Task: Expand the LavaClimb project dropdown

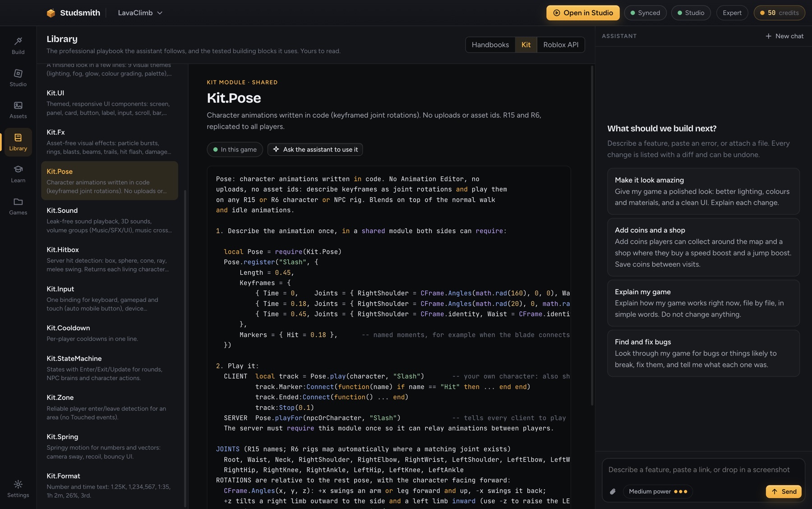Action: pyautogui.click(x=140, y=13)
